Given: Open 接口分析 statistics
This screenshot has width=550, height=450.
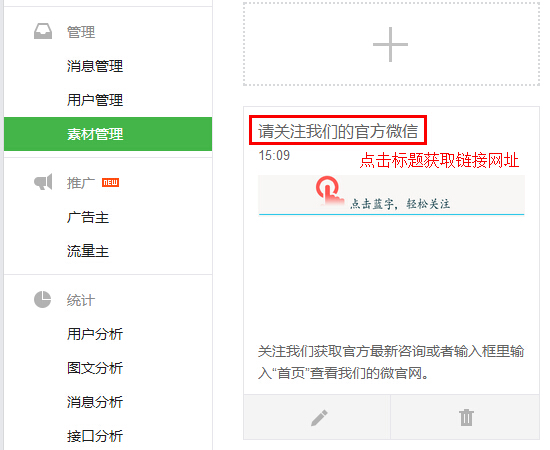Looking at the screenshot, I should coord(95,436).
